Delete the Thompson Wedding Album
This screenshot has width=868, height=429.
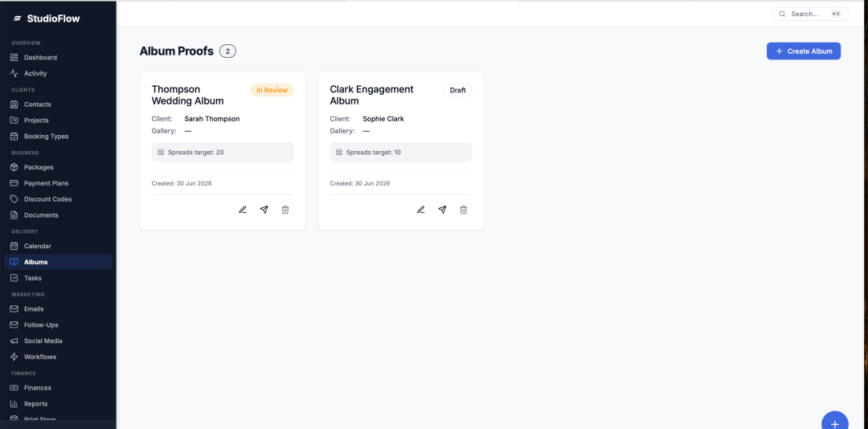tap(285, 210)
